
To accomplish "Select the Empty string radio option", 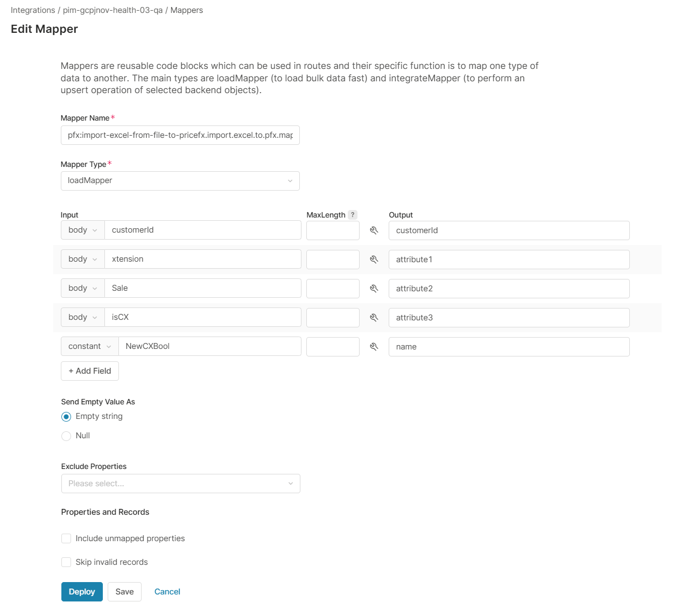I will tap(66, 417).
